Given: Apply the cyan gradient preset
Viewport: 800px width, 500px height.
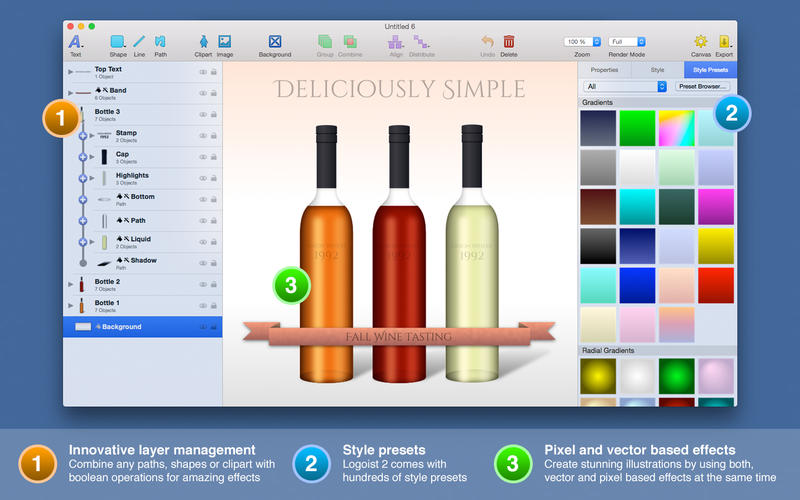Looking at the screenshot, I should tap(637, 207).
